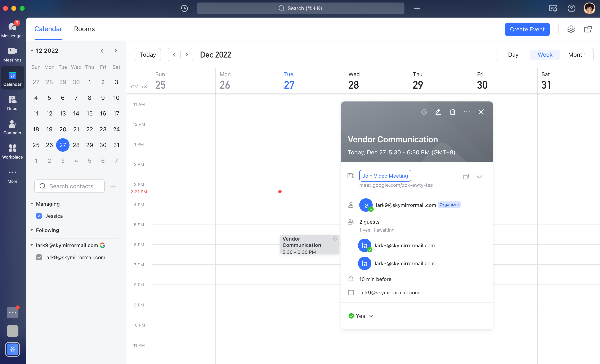Join the video meeting for Vendor Communication
The height and width of the screenshot is (364, 600).
pos(385,176)
